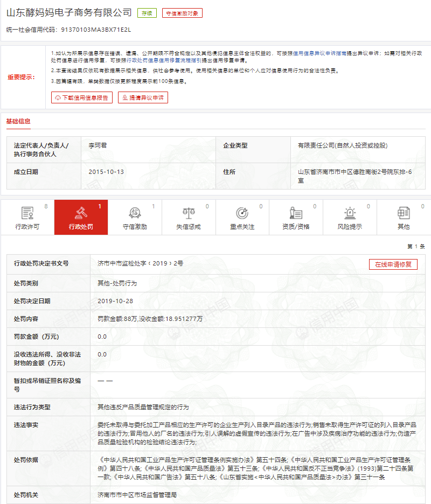
Task: Click the download icon on 下载信用信息报告
Action: click(x=58, y=98)
